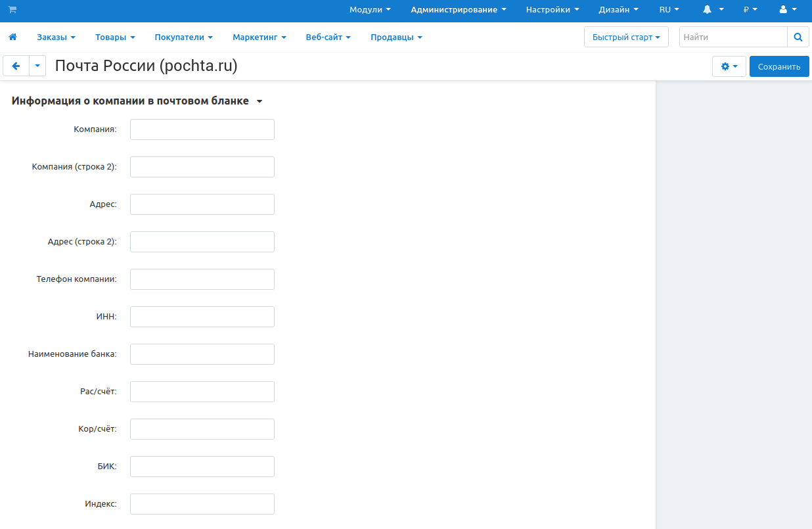812x529 pixels.
Task: Open the Модули menu
Action: tap(370, 10)
